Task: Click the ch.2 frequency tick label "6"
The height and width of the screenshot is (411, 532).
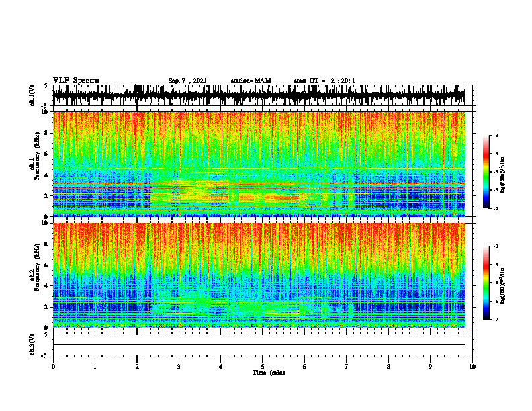Action: (x=46, y=265)
